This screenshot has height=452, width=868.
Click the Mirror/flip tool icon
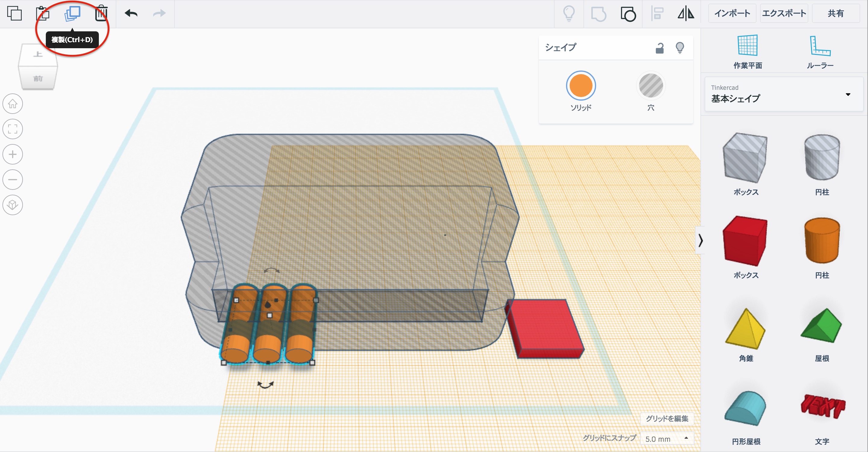click(x=686, y=14)
